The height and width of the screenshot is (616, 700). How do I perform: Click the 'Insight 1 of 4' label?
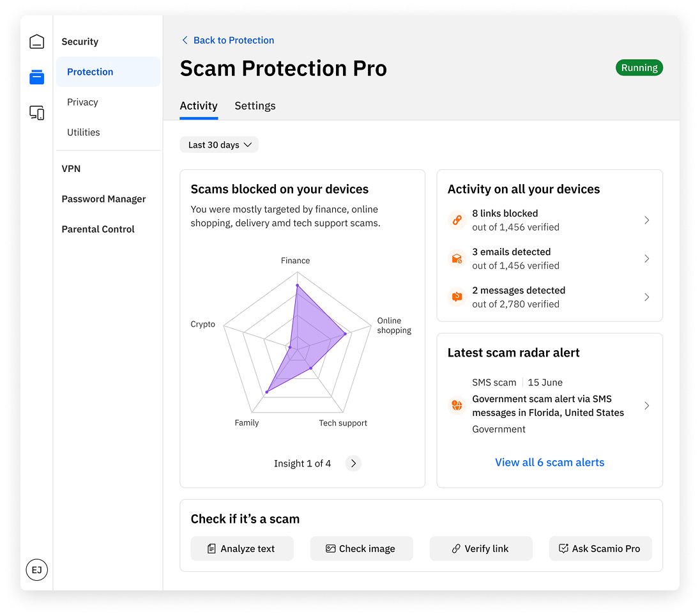[302, 464]
